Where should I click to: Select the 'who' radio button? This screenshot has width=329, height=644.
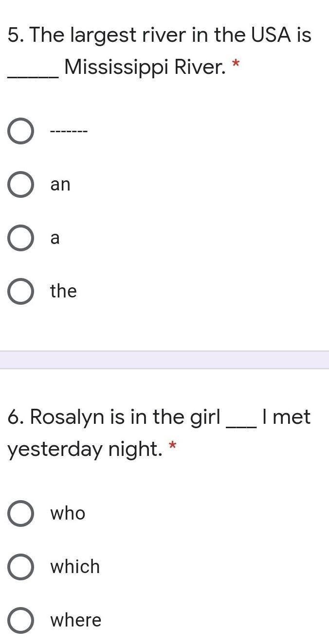tap(21, 514)
